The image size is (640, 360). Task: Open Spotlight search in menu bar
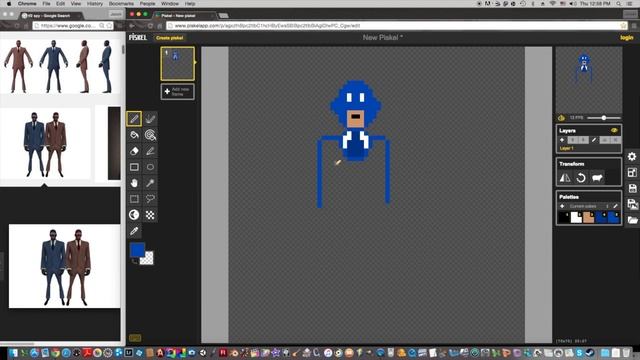pos(619,4)
